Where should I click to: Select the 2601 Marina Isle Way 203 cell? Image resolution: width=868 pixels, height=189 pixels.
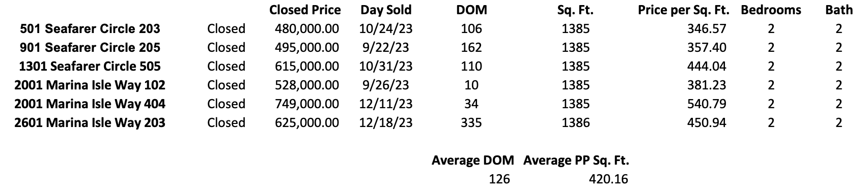click(90, 123)
